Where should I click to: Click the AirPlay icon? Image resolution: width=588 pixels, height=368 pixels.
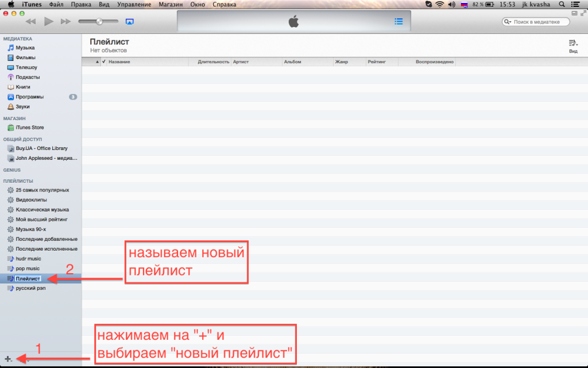[129, 22]
